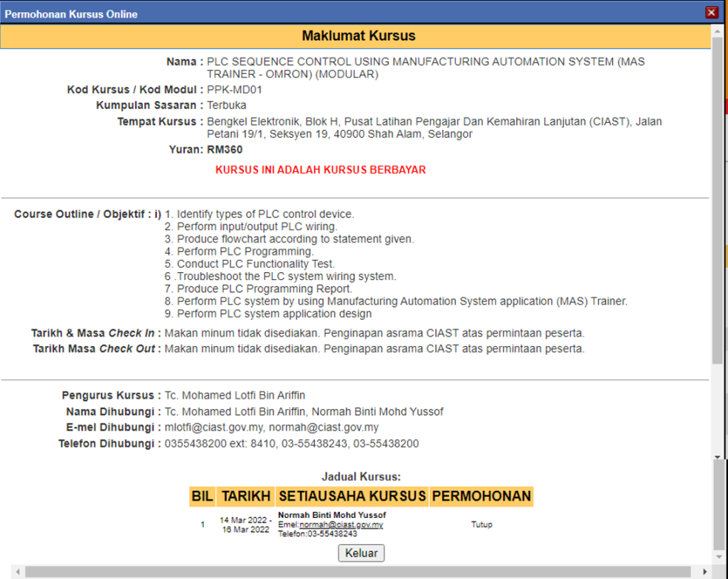This screenshot has height=579, width=728.
Task: Click the horizontal scrollbar's left arrow
Action: [18, 572]
